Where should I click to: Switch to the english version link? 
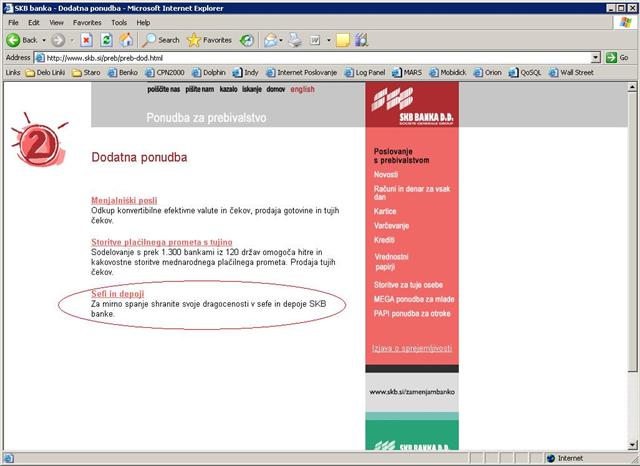[302, 89]
